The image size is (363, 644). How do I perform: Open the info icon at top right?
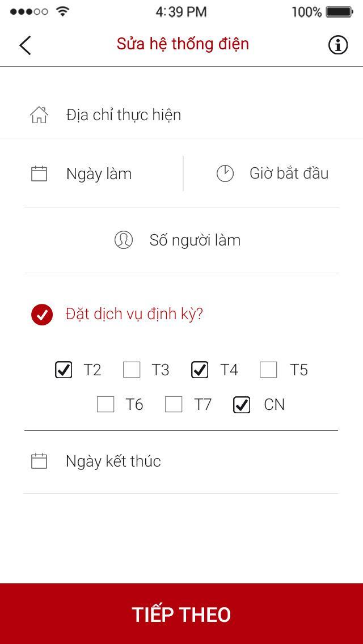point(337,44)
